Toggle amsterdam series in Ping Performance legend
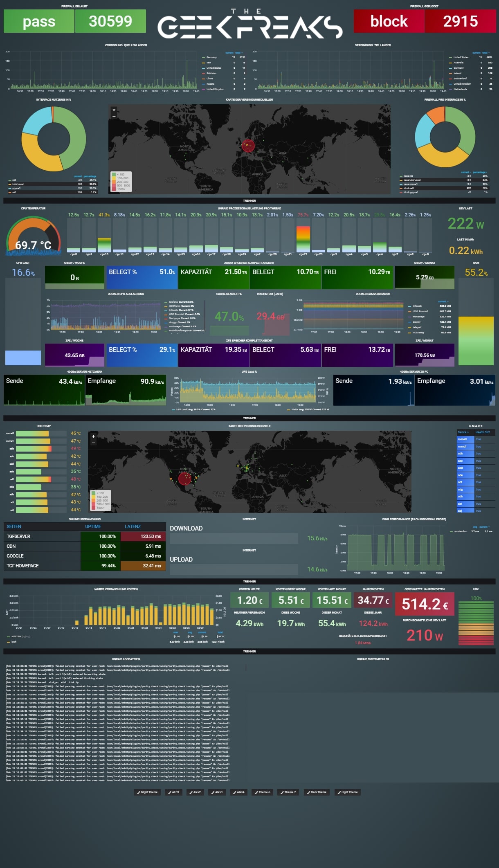 [x=461, y=531]
